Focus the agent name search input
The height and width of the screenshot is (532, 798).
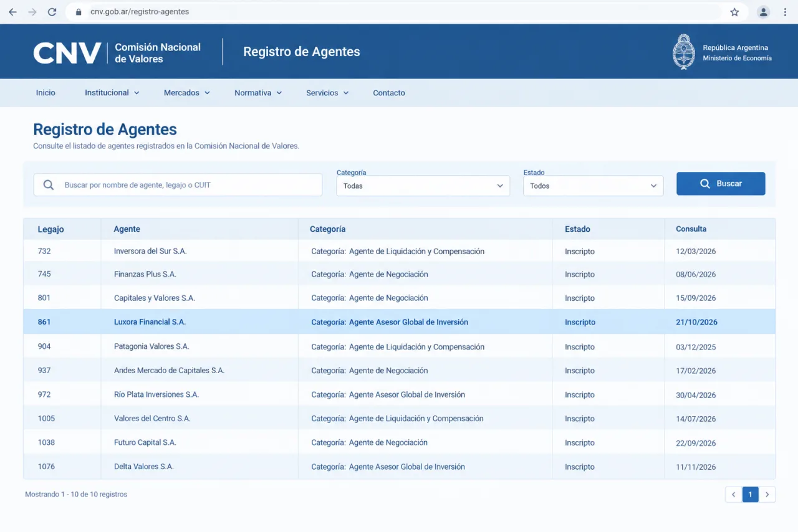click(178, 185)
